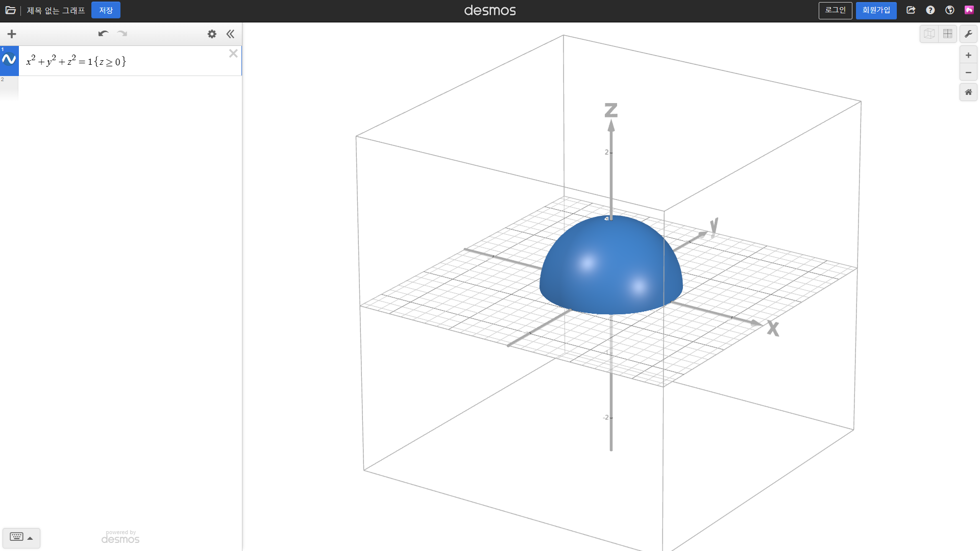Image resolution: width=980 pixels, height=551 pixels.
Task: Toggle the 3D box perspective view
Action: pyautogui.click(x=929, y=34)
